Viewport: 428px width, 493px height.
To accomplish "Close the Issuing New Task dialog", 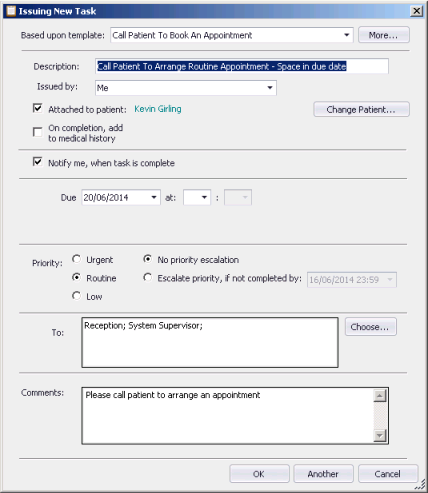I will tap(416, 11).
